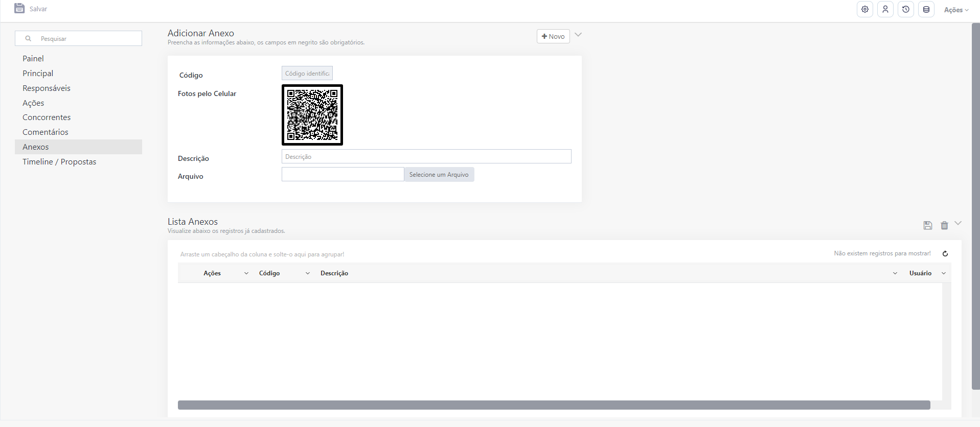The image size is (980, 427).
Task: Sort by the Código column header
Action: coord(269,273)
